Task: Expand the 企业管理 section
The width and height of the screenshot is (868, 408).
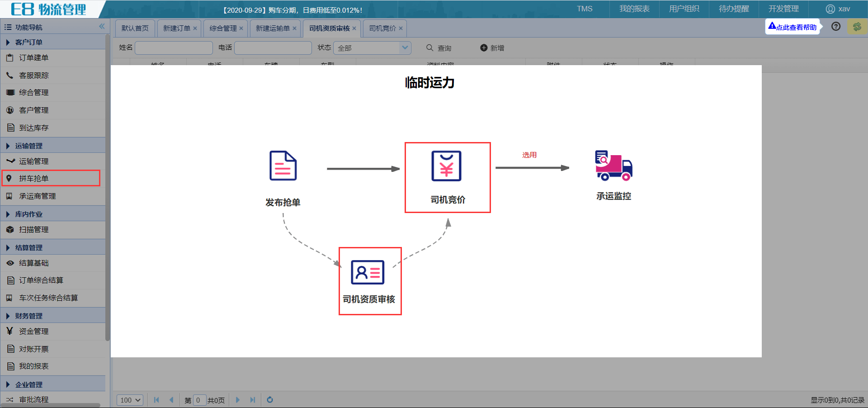Action: pyautogui.click(x=53, y=384)
